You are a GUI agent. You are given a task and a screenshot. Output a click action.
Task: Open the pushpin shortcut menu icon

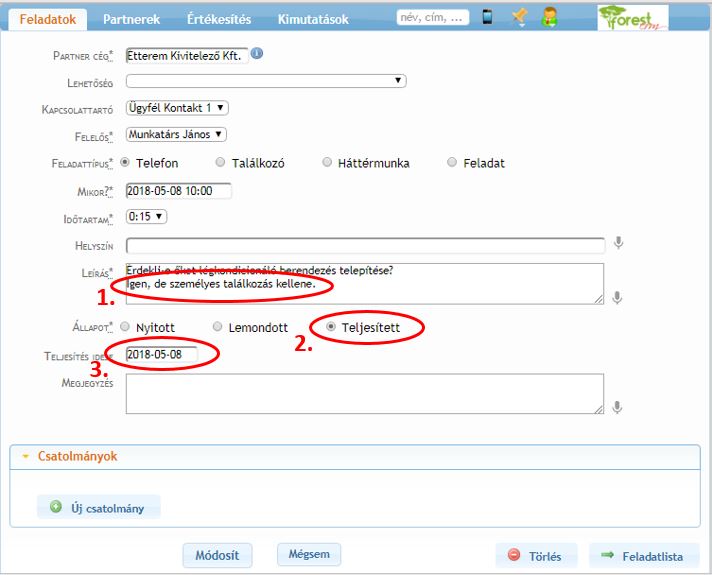518,17
